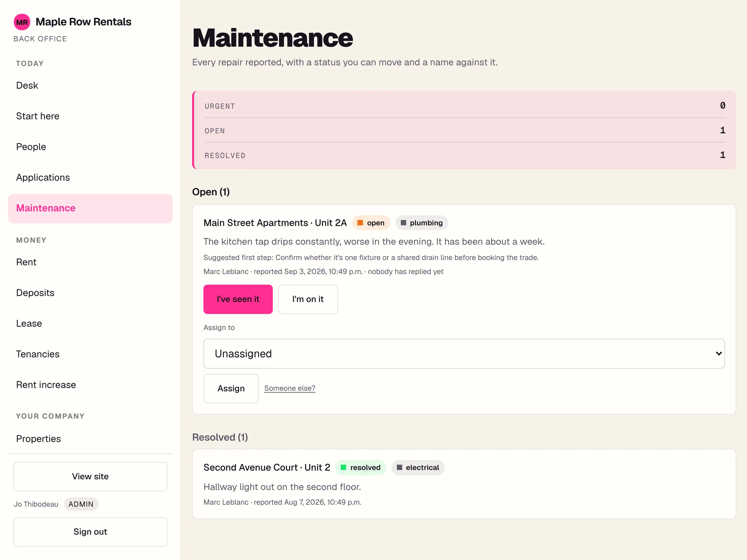747x560 pixels.
Task: Click the Jo Thibodeau user name
Action: pyautogui.click(x=36, y=504)
